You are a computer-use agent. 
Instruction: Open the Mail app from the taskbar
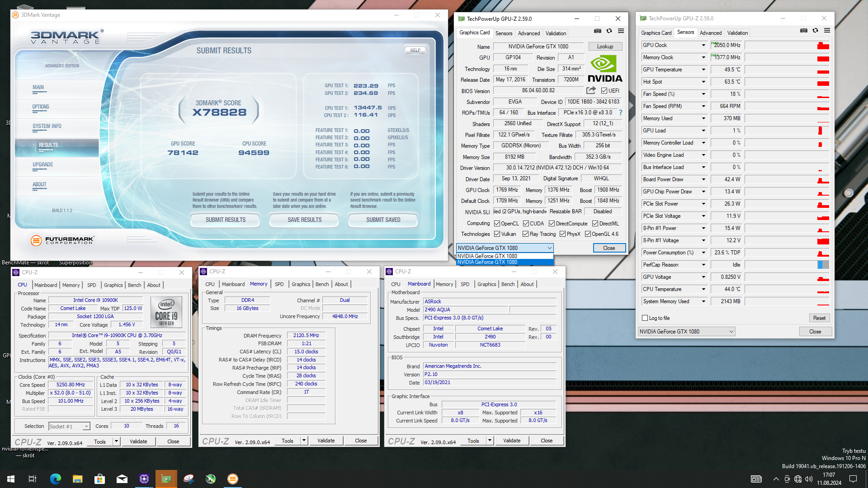point(122,479)
